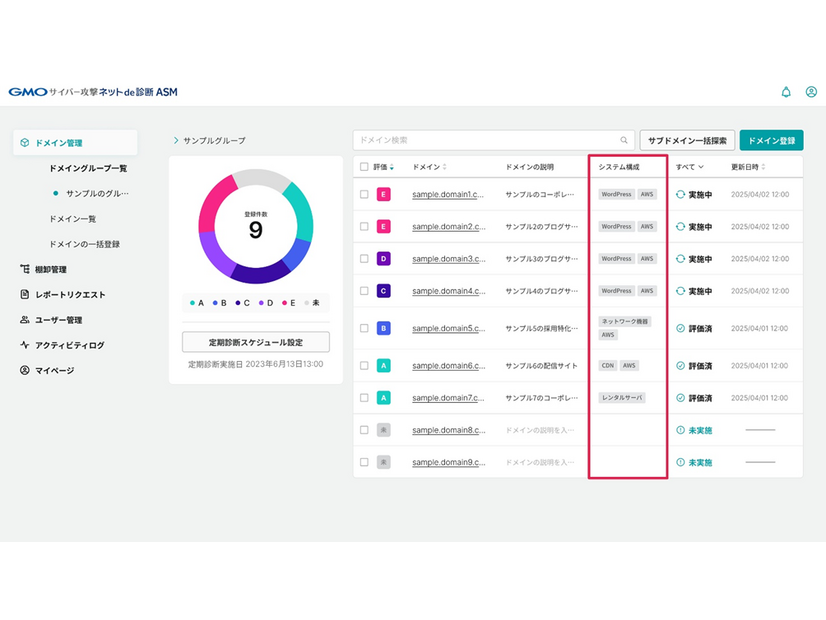Click the E rating badge for sample.domain1
Viewport: 826px width, 620px height.
pos(383,195)
